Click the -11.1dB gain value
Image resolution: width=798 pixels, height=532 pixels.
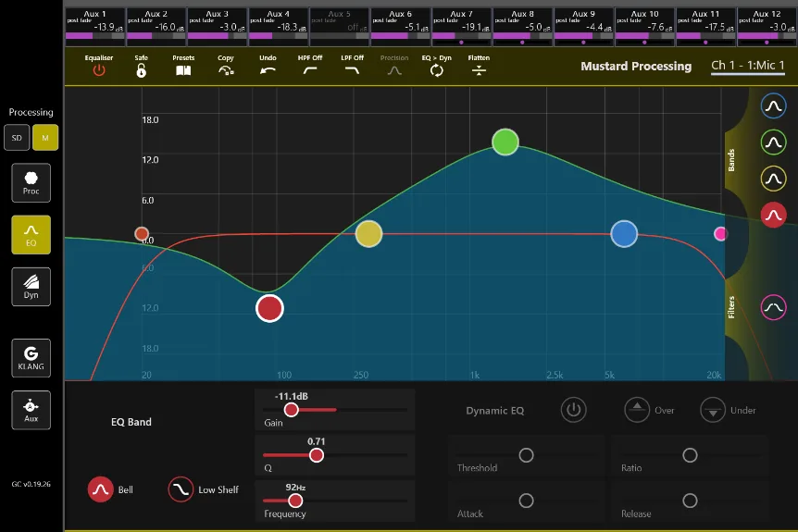click(291, 396)
